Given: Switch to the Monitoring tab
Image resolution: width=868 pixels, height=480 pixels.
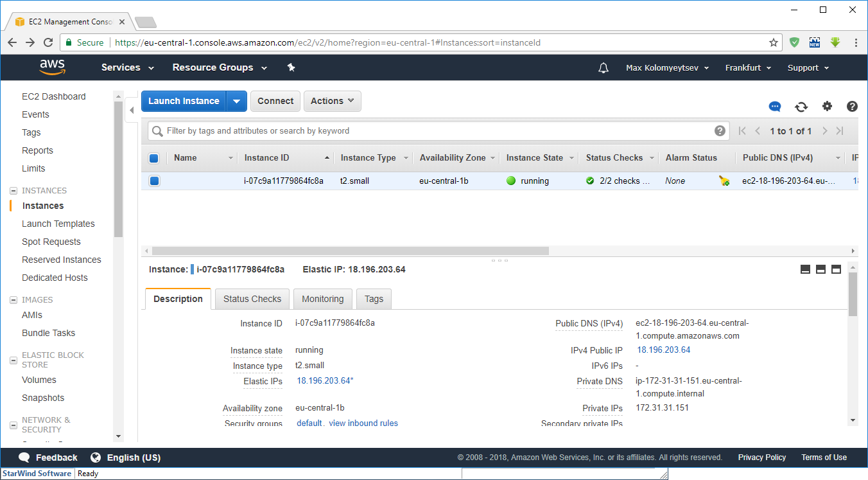Looking at the screenshot, I should [x=323, y=299].
